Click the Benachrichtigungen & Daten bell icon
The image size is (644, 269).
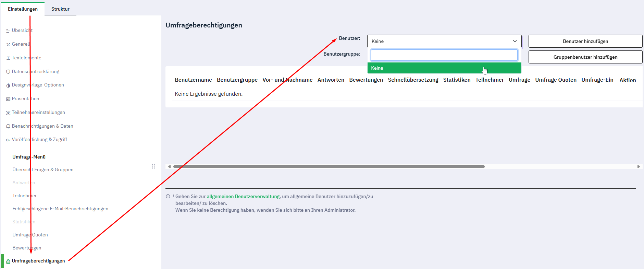(8, 126)
